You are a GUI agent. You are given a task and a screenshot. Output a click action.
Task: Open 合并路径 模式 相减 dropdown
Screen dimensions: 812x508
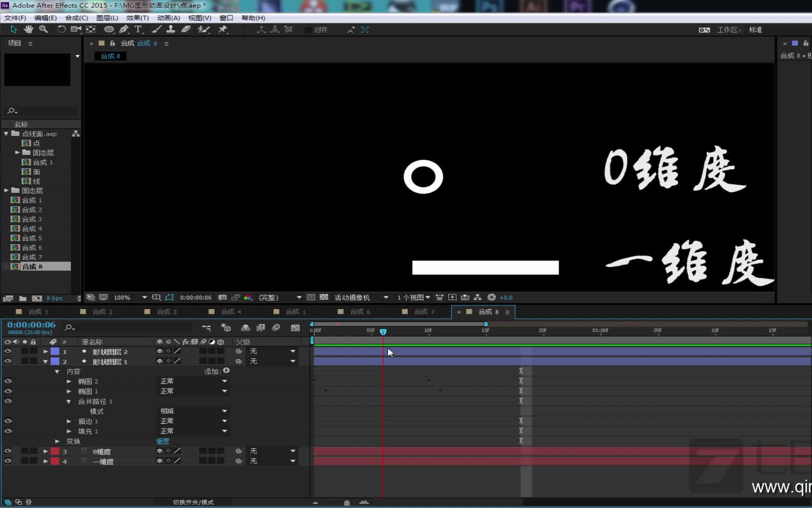point(193,411)
